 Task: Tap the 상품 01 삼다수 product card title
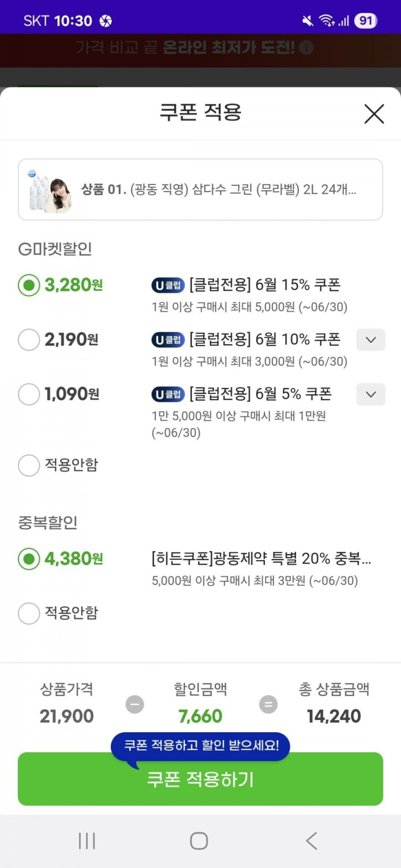[x=219, y=190]
